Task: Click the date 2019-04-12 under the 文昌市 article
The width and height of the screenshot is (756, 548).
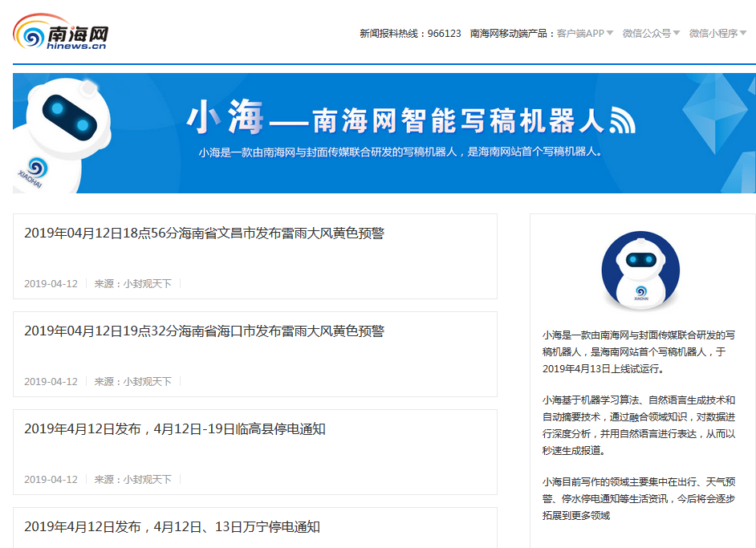Action: [x=51, y=284]
